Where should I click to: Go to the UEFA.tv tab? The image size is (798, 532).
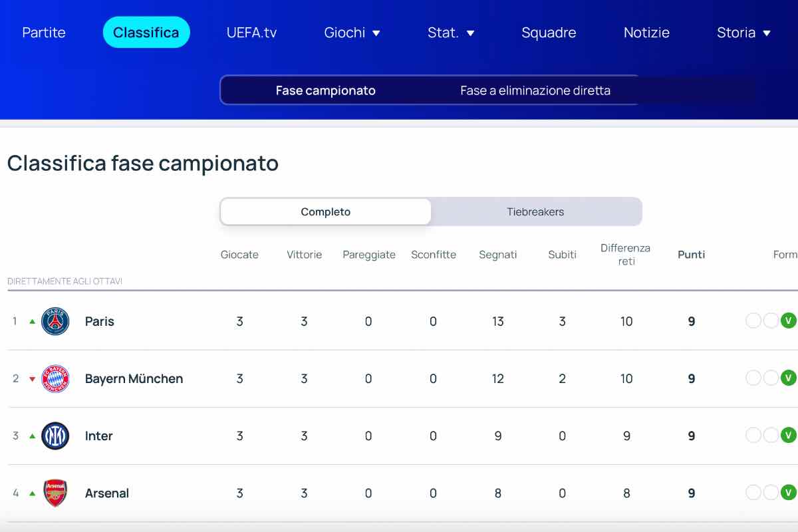point(251,33)
